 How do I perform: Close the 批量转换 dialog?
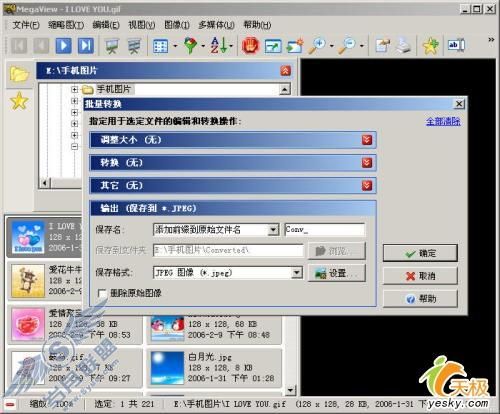(459, 104)
